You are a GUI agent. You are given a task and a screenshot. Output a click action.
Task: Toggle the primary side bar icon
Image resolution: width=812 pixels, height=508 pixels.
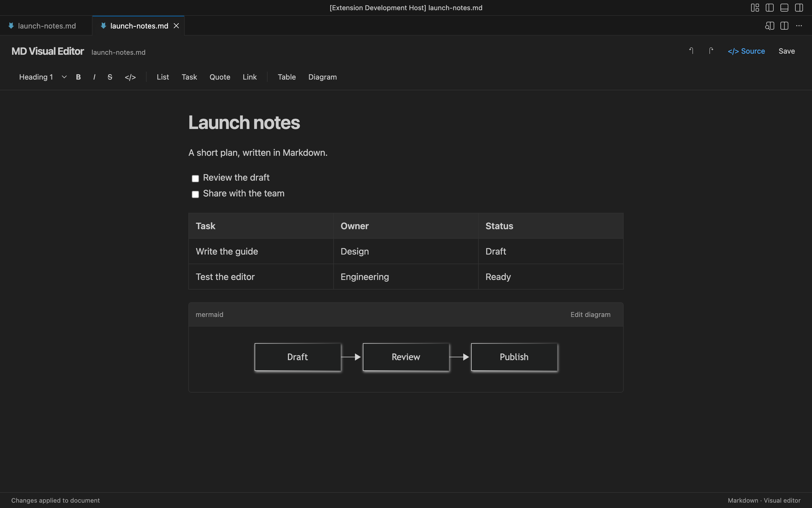point(770,8)
